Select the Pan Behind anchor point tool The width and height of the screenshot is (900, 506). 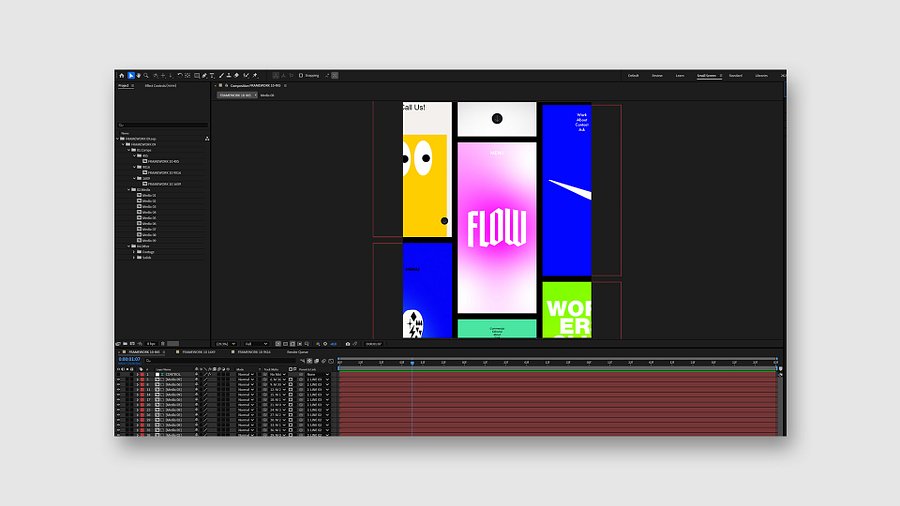coord(187,75)
